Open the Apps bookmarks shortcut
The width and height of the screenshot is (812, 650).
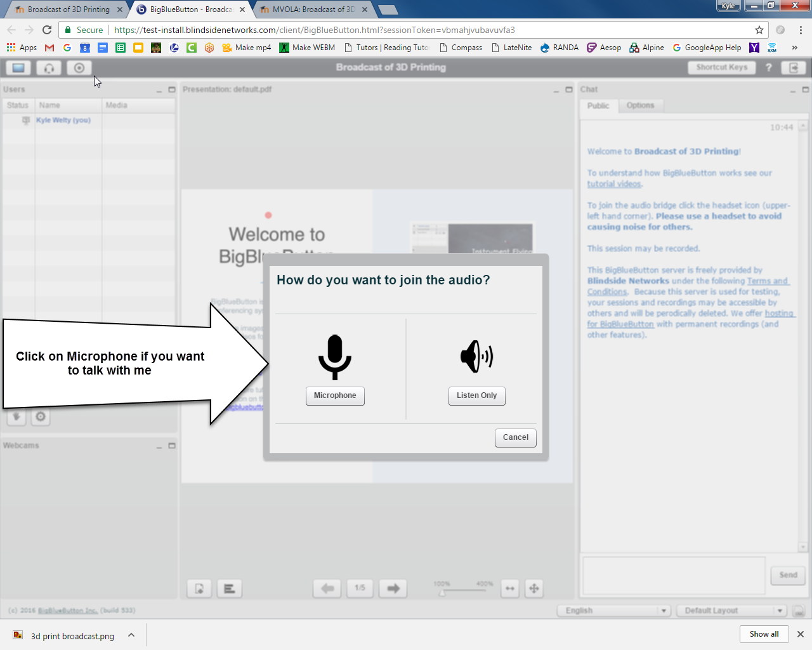pos(22,48)
